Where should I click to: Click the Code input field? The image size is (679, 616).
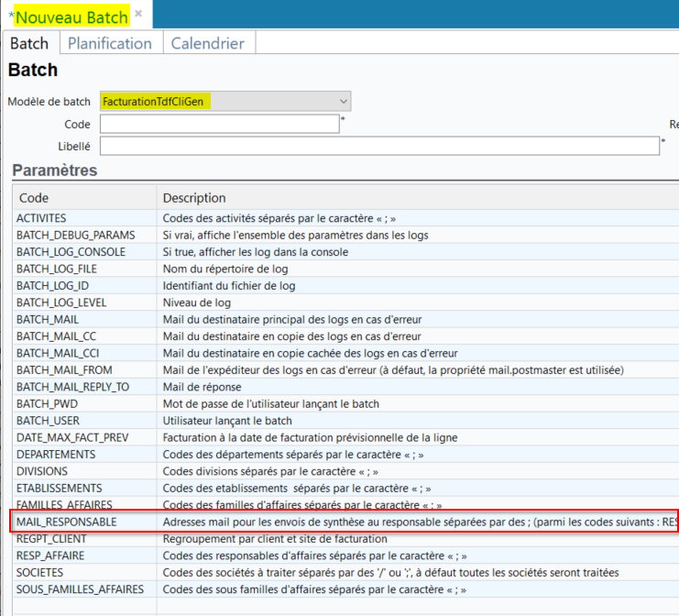(219, 124)
